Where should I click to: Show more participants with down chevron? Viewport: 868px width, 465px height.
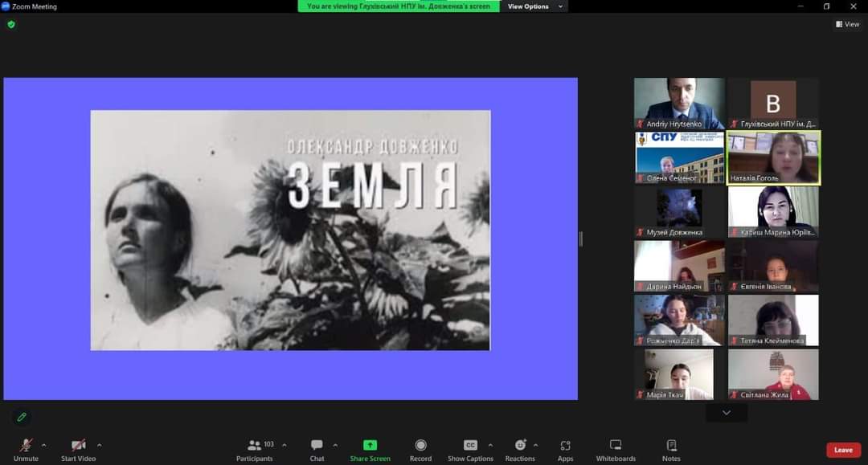pos(727,413)
